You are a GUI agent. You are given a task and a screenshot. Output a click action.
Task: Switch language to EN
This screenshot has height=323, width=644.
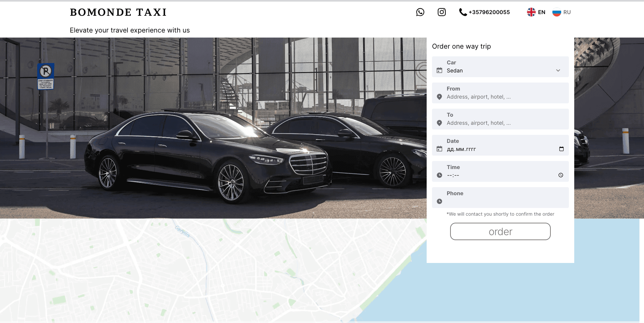[541, 12]
